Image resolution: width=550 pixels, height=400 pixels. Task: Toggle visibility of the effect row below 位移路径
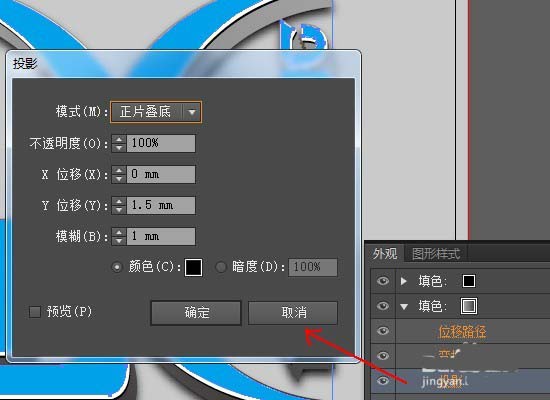coord(383,356)
